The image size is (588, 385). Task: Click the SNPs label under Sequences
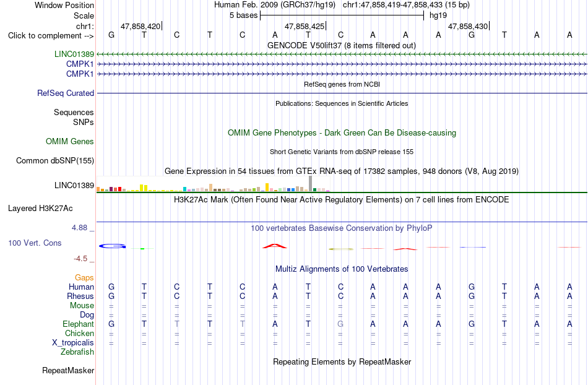coord(84,122)
